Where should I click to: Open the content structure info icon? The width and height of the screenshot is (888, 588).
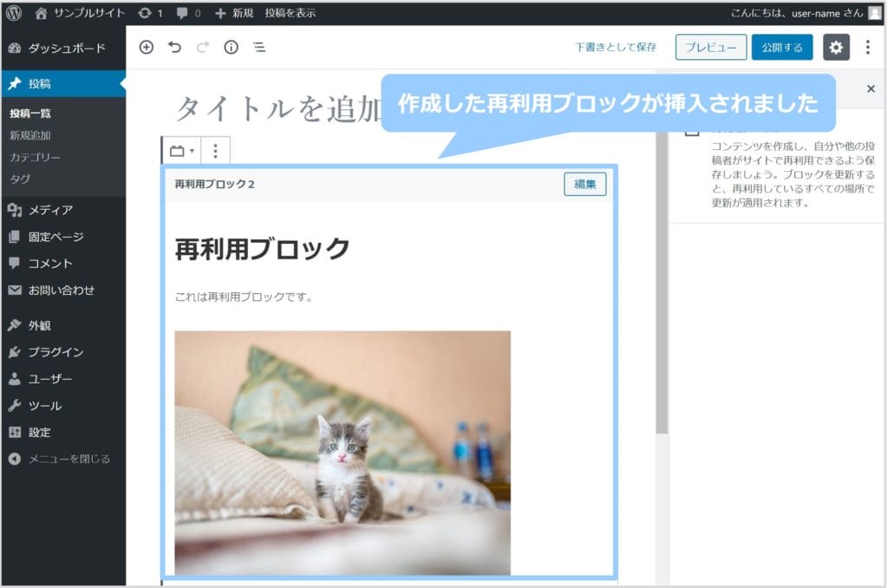[231, 48]
